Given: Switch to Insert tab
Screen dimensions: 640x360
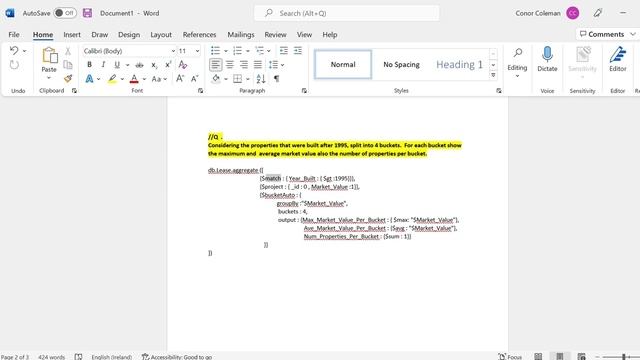Looking at the screenshot, I should click(x=72, y=35).
